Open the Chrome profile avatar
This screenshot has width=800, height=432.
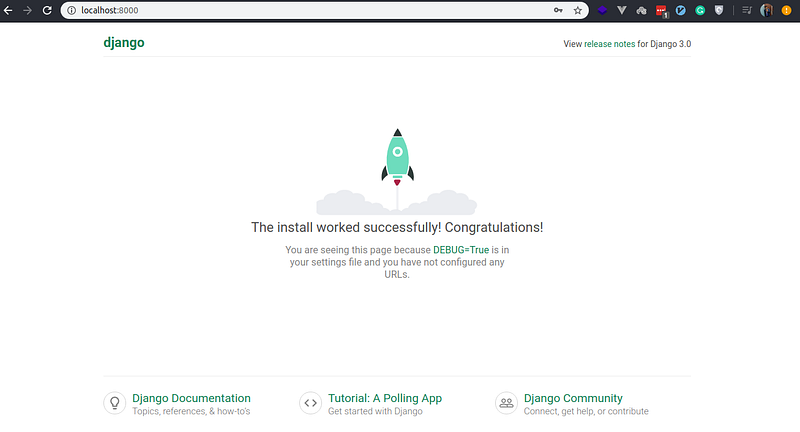[x=766, y=10]
